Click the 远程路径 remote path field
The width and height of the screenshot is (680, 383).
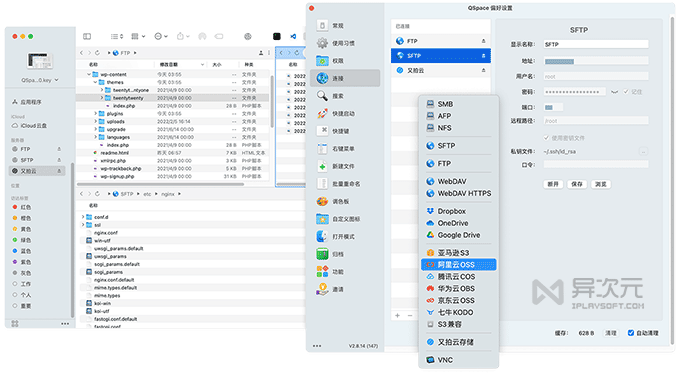pyautogui.click(x=596, y=121)
